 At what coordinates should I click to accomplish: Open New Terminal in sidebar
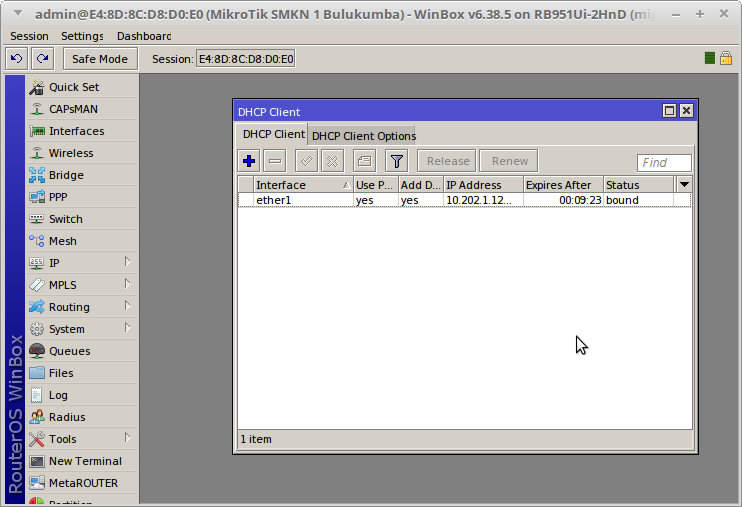tap(82, 461)
